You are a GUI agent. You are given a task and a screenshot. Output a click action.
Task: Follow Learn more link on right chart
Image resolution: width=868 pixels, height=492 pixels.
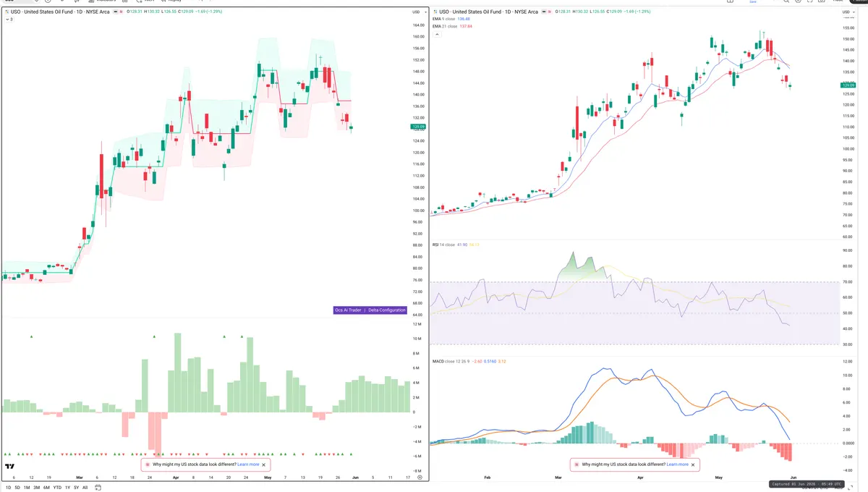tap(678, 465)
